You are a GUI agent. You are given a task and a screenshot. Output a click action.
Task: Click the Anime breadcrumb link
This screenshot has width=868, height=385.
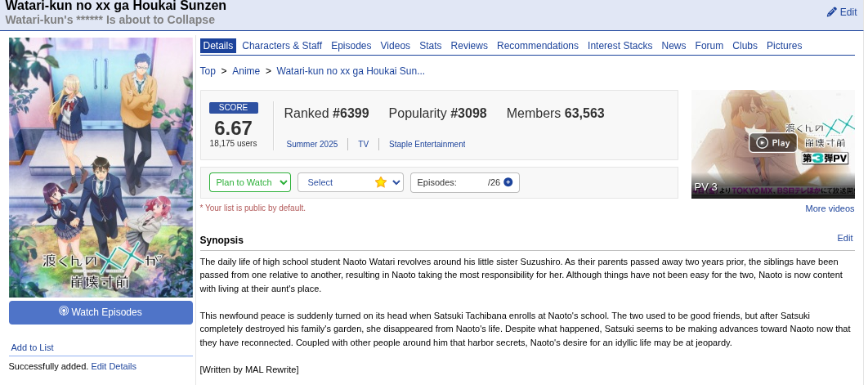tap(246, 71)
